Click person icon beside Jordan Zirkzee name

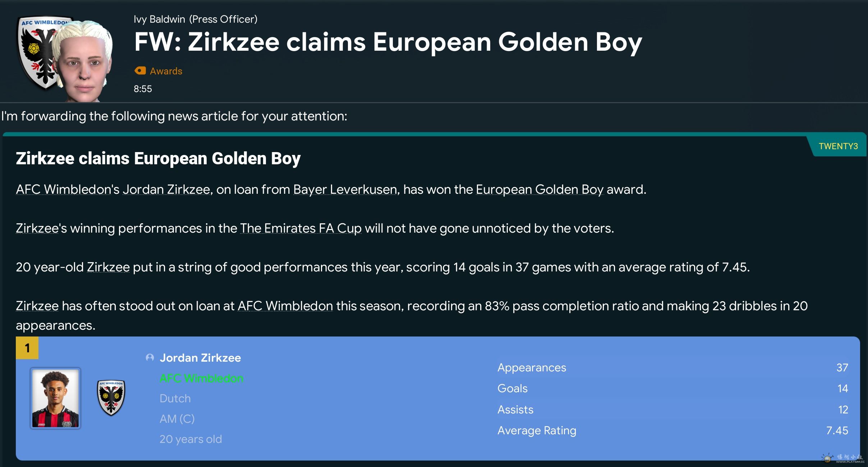pyautogui.click(x=150, y=358)
